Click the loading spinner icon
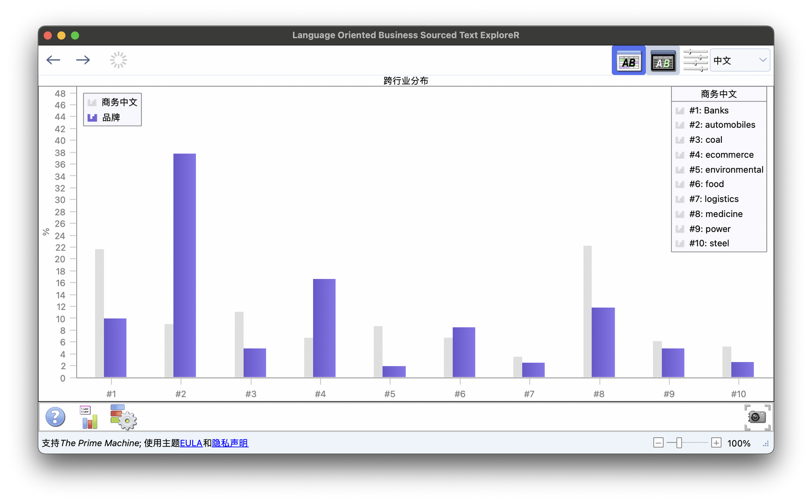 (x=119, y=60)
